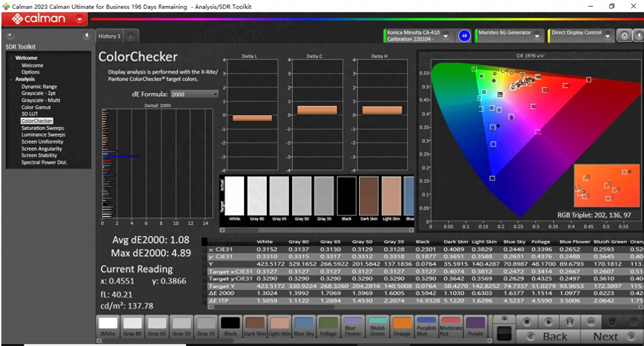Open the Spectral Power Dist. page
The height and width of the screenshot is (346, 644).
click(x=44, y=162)
